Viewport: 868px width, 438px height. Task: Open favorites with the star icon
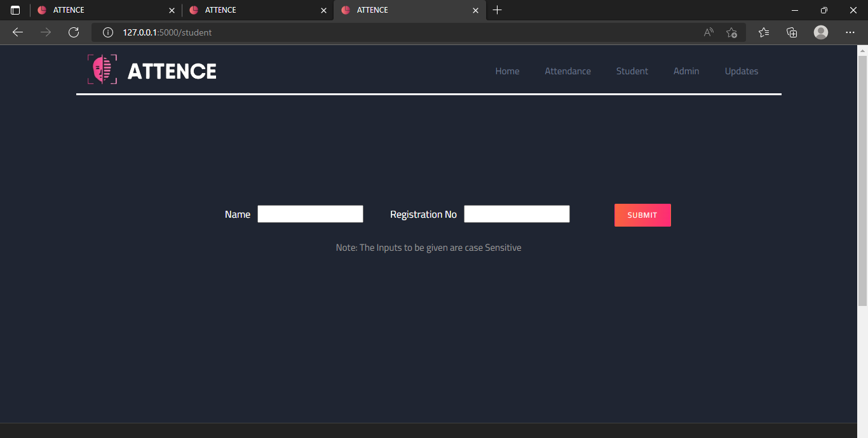click(x=763, y=32)
